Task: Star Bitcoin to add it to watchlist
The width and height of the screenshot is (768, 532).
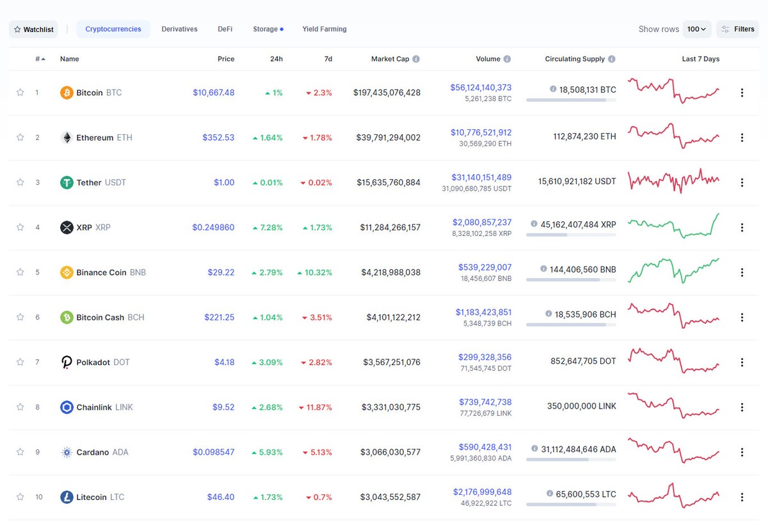Action: (20, 92)
